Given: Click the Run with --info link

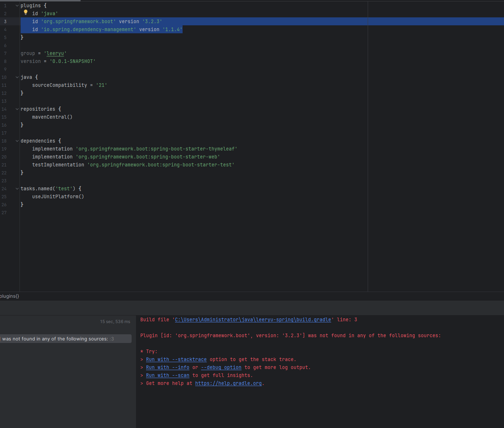Looking at the screenshot, I should 167,368.
